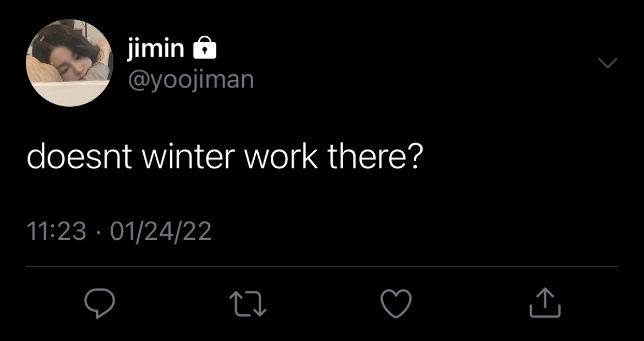Visit the @yoojiman handle link

(x=191, y=80)
